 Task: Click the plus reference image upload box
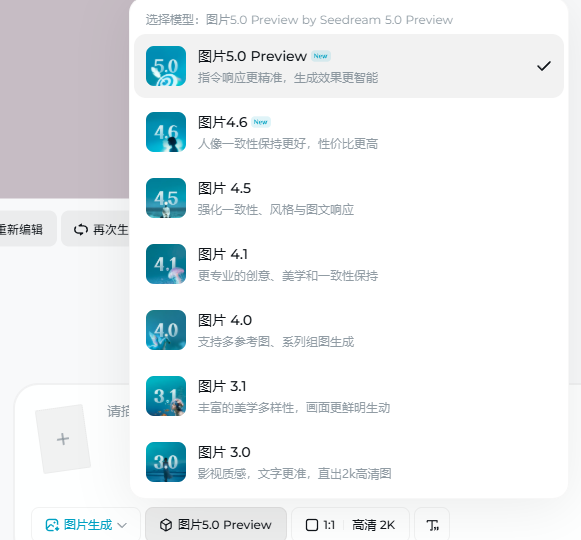(x=63, y=439)
